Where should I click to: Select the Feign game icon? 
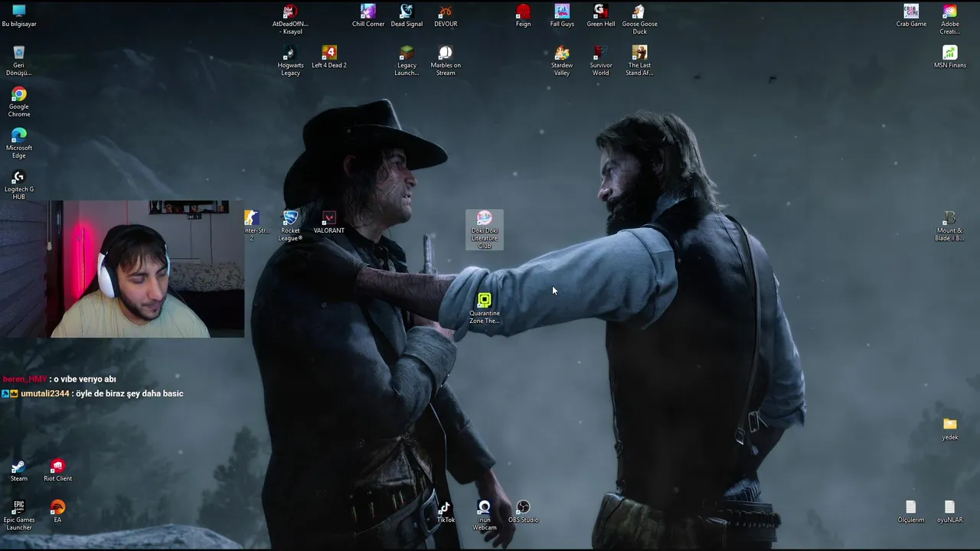coord(523,16)
